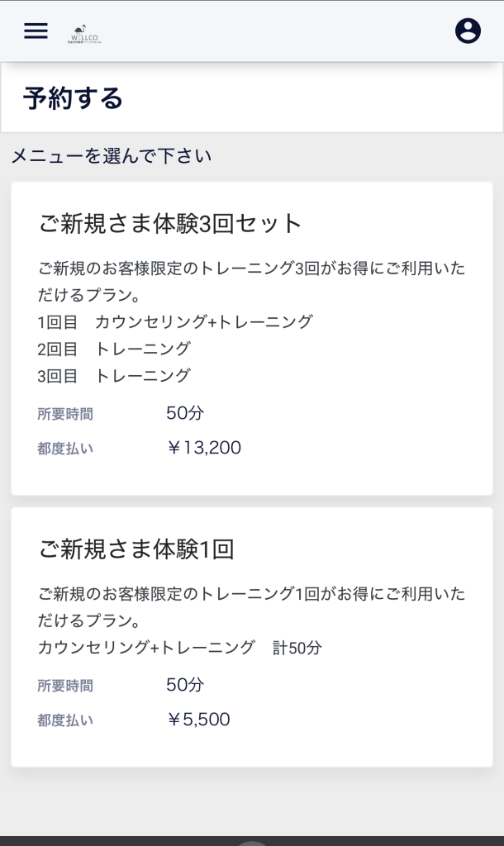Choose the plan priced ￥5,500

pos(198,719)
